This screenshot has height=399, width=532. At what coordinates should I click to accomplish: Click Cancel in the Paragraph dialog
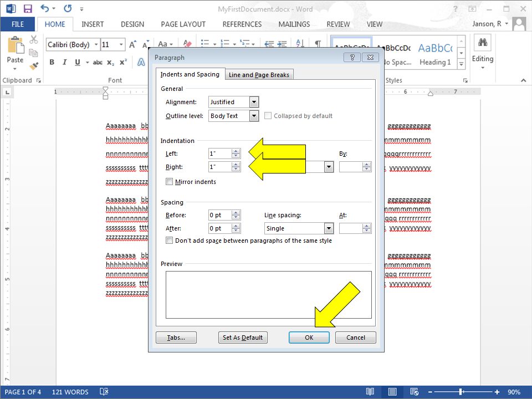(356, 337)
